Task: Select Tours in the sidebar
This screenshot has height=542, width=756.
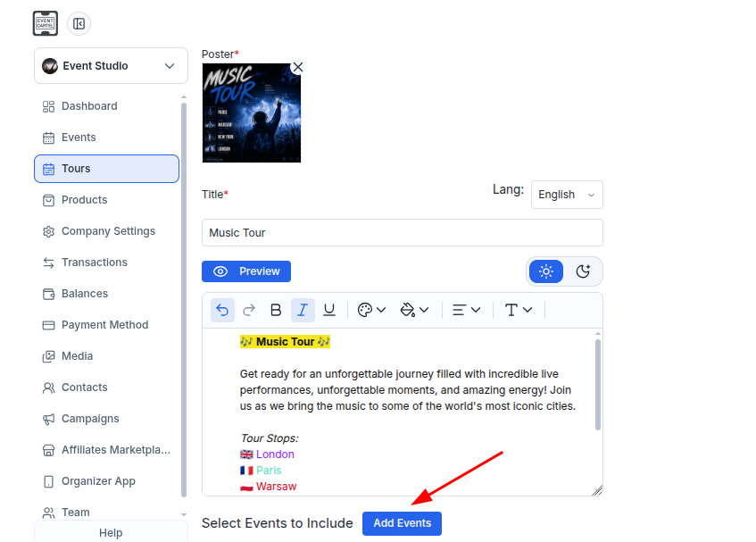Action: coord(106,169)
